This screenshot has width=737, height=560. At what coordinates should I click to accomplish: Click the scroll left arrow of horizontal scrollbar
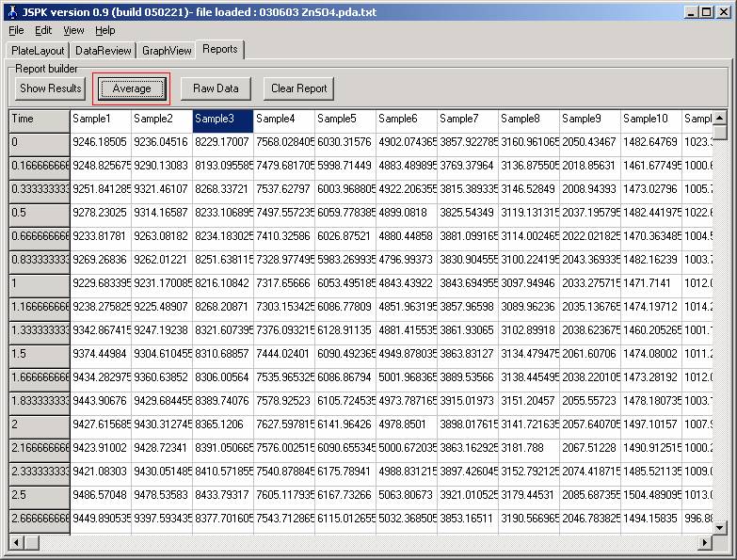16,543
